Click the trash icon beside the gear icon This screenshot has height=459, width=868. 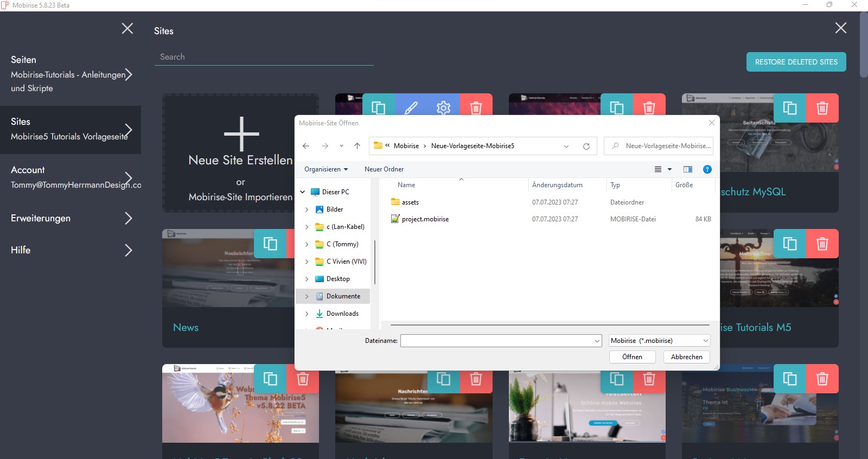tap(476, 107)
